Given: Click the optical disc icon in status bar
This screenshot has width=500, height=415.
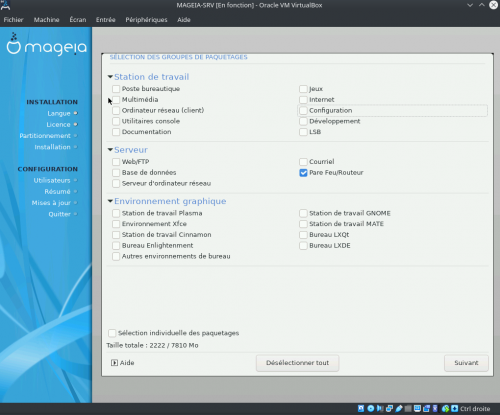Looking at the screenshot, I should tap(371, 409).
